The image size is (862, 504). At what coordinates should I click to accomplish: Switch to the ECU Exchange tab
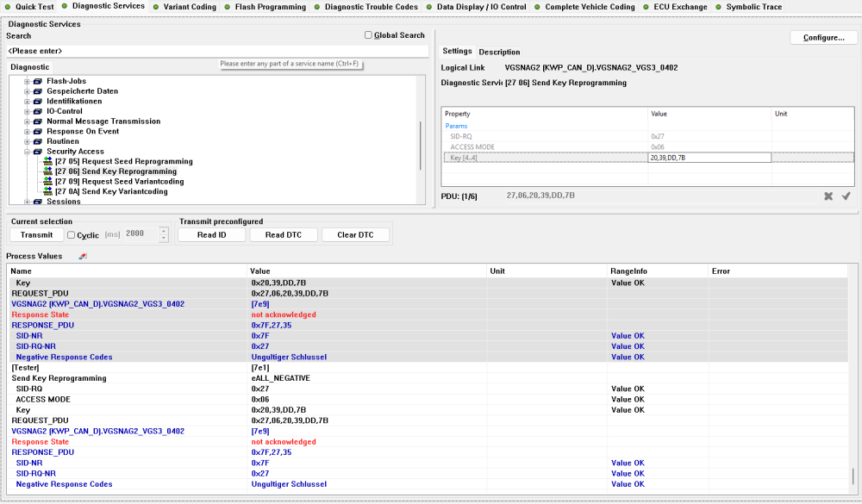[x=676, y=7]
